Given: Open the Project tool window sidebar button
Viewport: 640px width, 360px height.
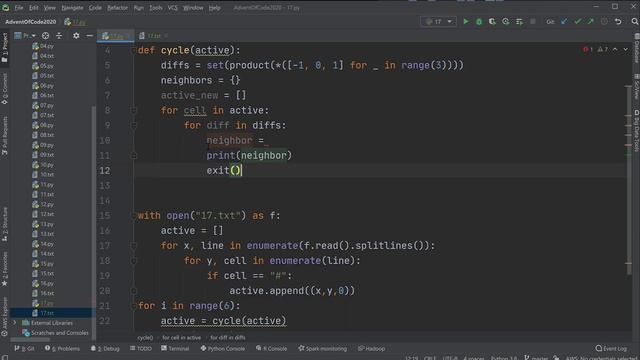Looking at the screenshot, I should tap(4, 47).
